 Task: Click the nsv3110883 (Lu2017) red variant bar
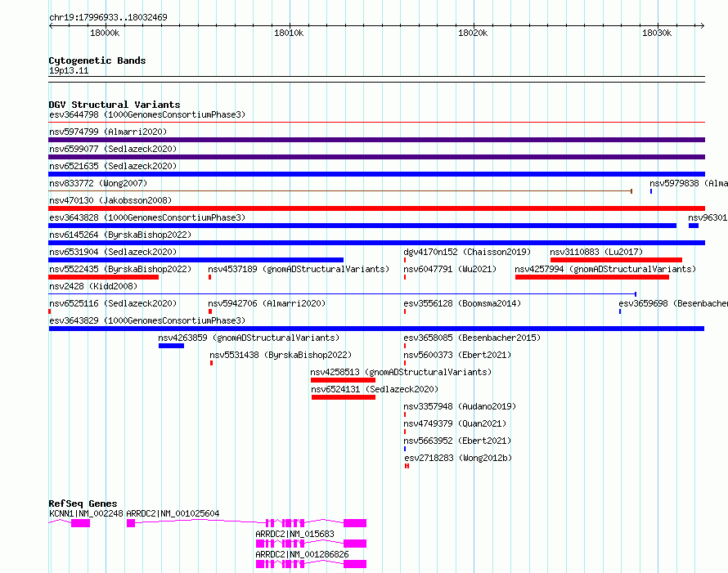pos(616,260)
